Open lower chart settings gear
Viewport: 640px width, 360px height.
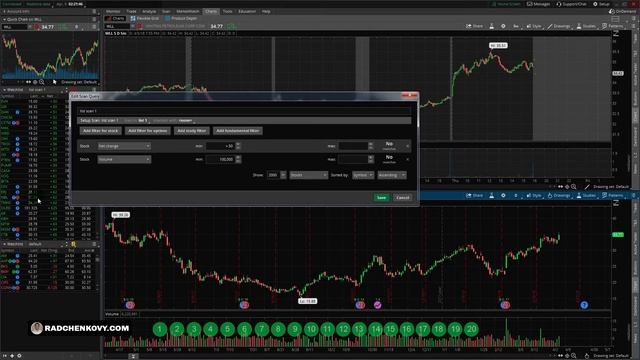(503, 196)
